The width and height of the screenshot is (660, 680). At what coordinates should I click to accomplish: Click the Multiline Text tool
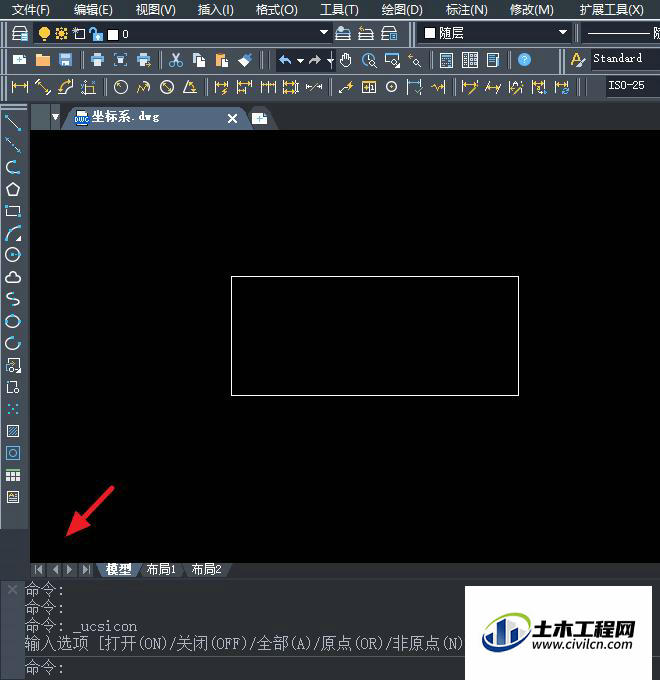click(x=13, y=497)
